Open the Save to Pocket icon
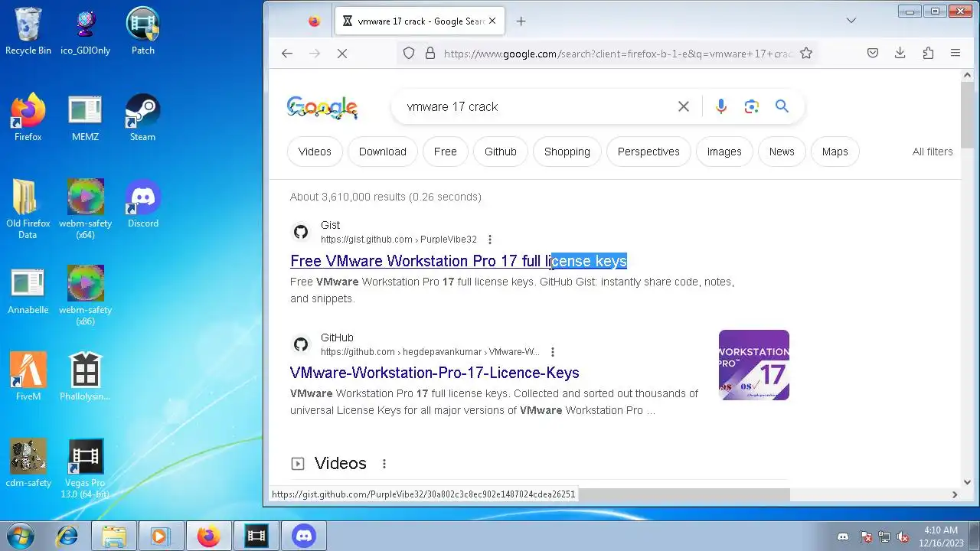 coord(872,53)
